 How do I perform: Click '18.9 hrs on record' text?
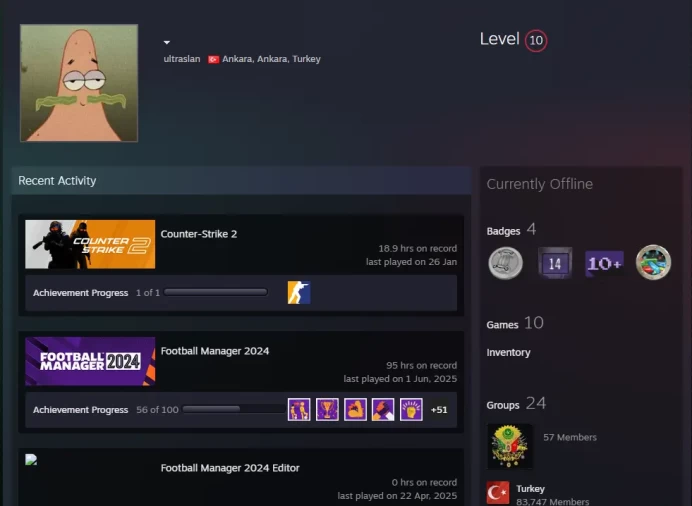(x=417, y=248)
